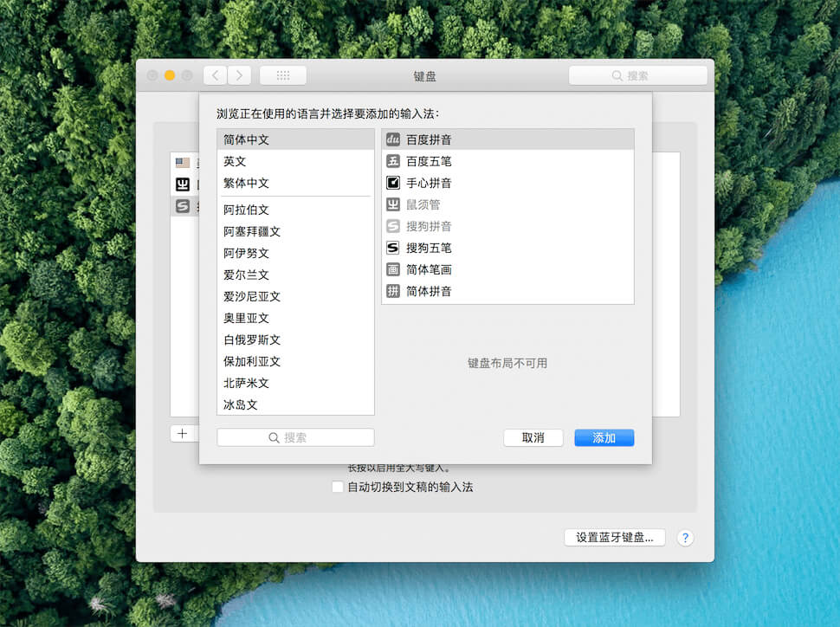Select the 搜狗五笔 icon
The image size is (840, 627).
tap(392, 248)
